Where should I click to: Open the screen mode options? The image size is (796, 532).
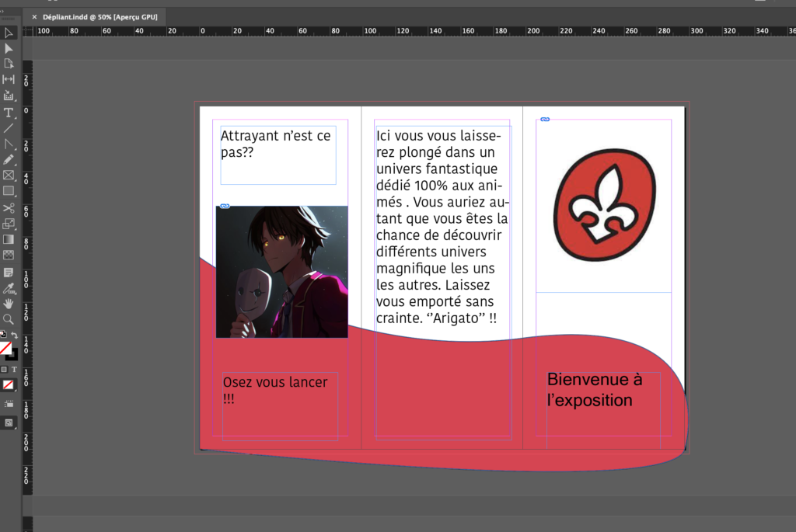[9, 422]
